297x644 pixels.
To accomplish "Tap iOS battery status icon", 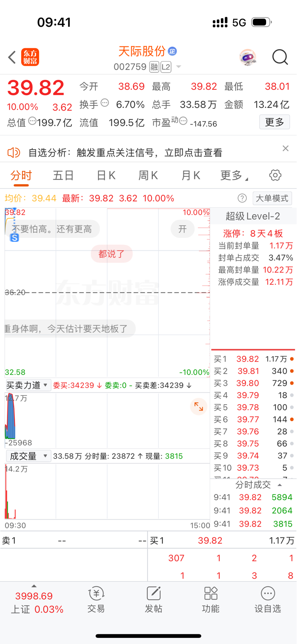I will pyautogui.click(x=261, y=22).
